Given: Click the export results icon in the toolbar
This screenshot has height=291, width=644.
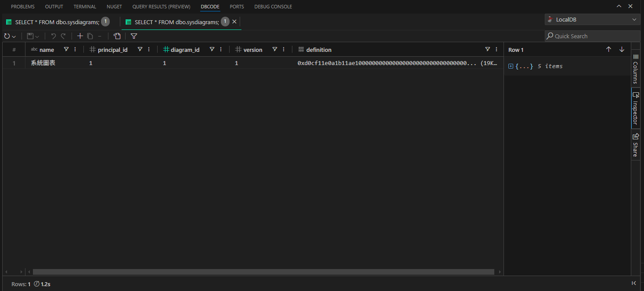Looking at the screenshot, I should tap(117, 36).
